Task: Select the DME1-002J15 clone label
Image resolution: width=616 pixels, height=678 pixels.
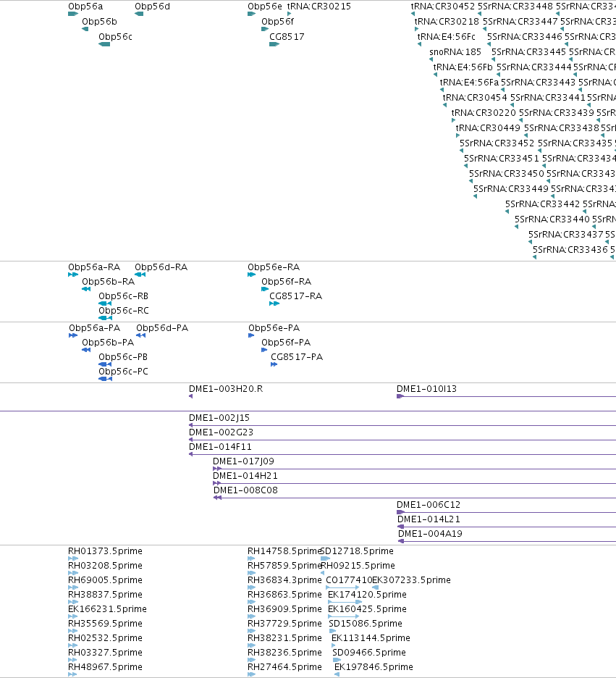Action: click(x=219, y=418)
